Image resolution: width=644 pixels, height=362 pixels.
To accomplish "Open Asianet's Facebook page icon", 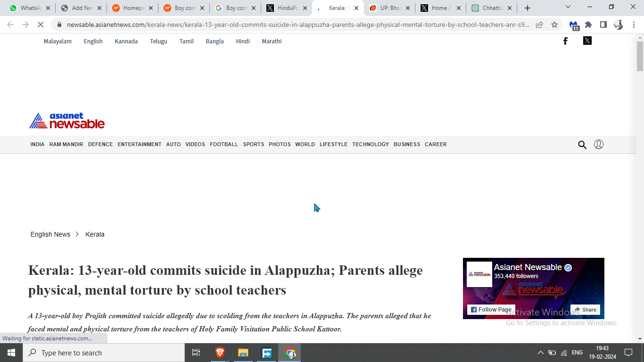I will pyautogui.click(x=565, y=41).
